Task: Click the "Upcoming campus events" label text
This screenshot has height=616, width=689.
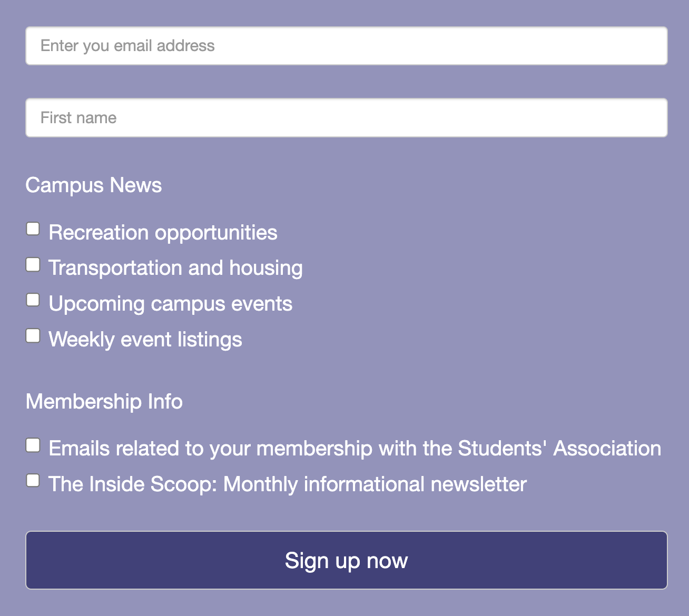Action: coord(170,304)
